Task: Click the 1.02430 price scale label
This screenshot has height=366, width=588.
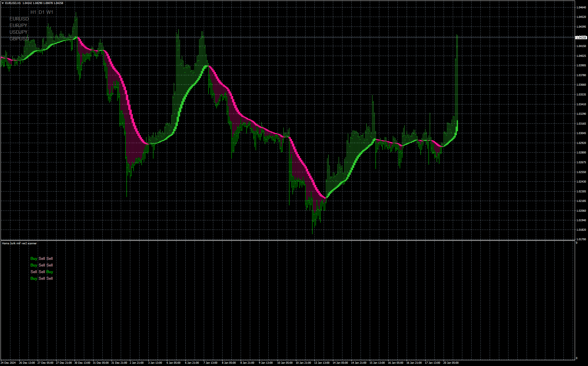Action: click(581, 182)
